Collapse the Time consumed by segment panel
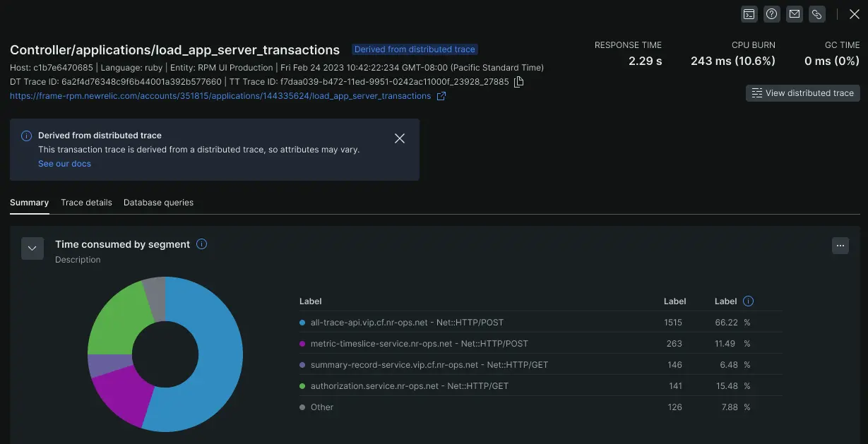868x444 pixels. click(x=32, y=248)
